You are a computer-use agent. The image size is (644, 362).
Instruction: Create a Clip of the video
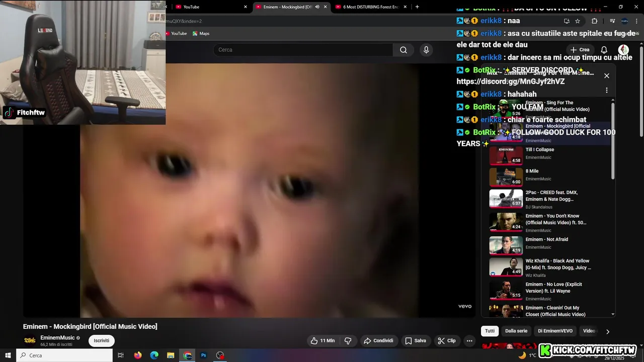[x=446, y=340]
